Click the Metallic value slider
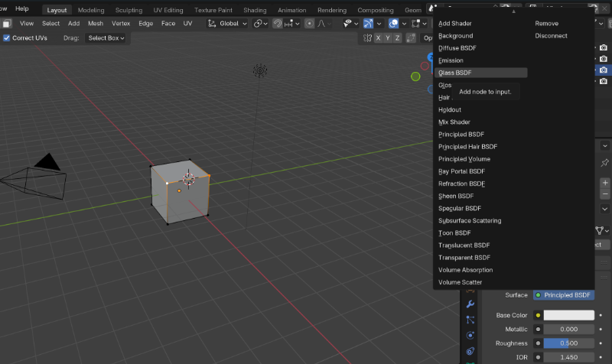612x364 pixels. pyautogui.click(x=568, y=330)
